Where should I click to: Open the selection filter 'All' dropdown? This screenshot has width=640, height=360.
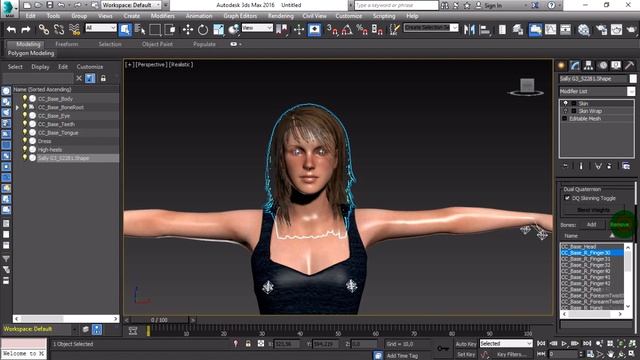pyautogui.click(x=101, y=27)
